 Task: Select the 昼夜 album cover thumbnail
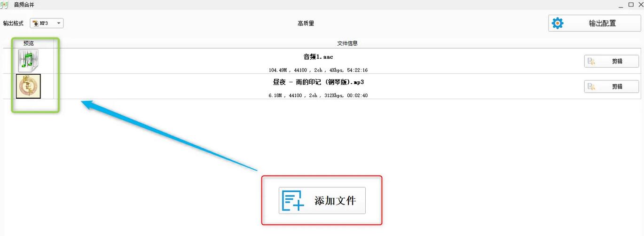tap(28, 86)
